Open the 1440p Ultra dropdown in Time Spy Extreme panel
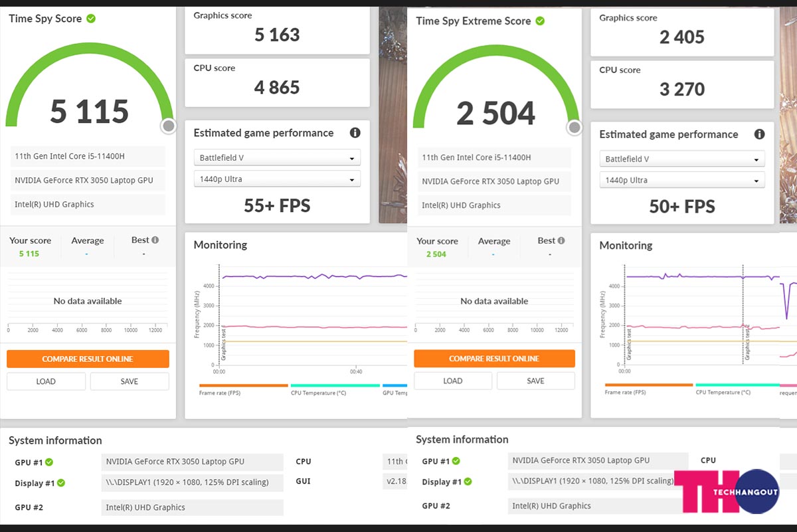Image resolution: width=797 pixels, height=532 pixels. [x=682, y=181]
